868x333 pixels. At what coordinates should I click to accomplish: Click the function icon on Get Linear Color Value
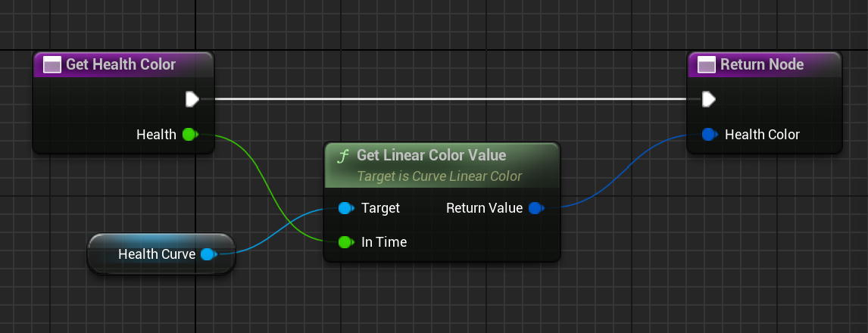343,156
